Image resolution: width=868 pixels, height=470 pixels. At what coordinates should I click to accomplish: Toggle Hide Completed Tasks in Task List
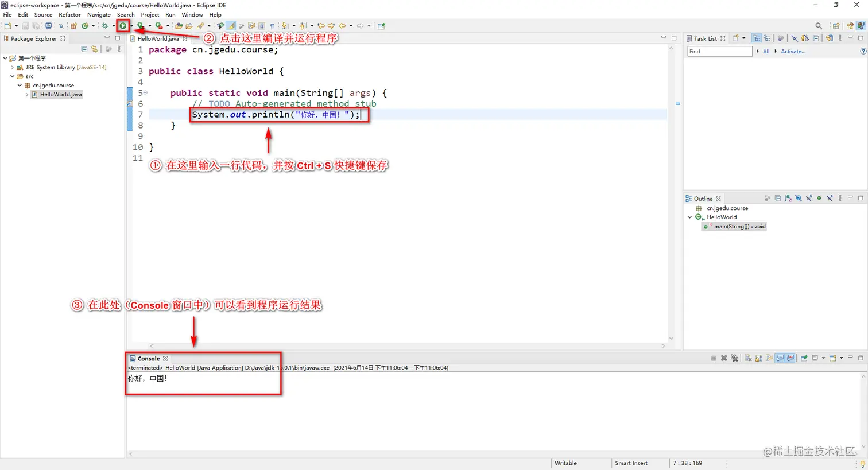pos(795,38)
